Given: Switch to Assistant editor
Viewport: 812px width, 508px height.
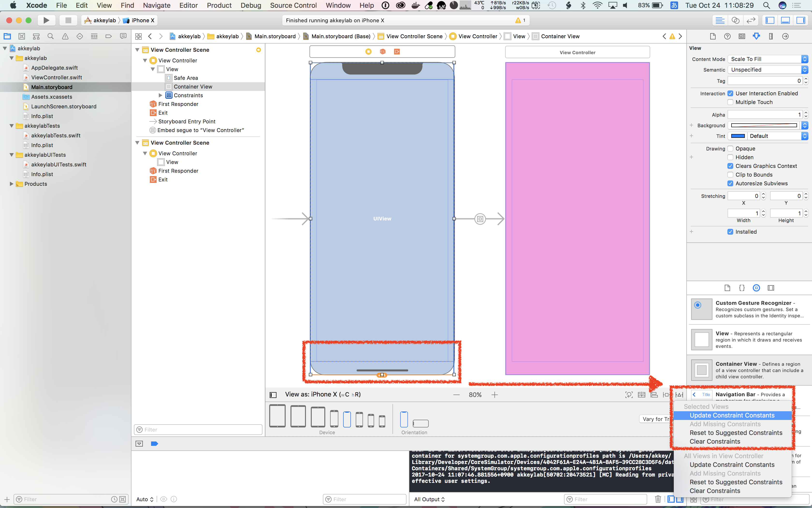Looking at the screenshot, I should click(x=735, y=20).
